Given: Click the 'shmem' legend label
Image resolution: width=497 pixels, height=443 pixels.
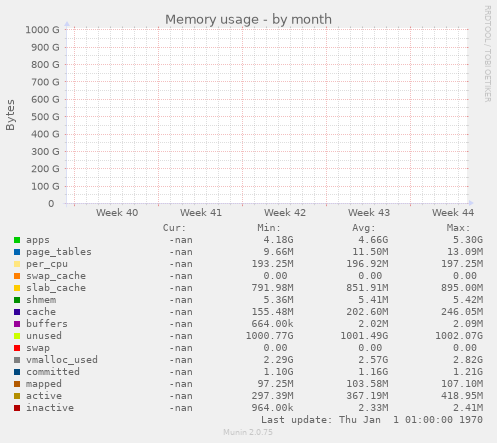Looking at the screenshot, I should point(41,300).
